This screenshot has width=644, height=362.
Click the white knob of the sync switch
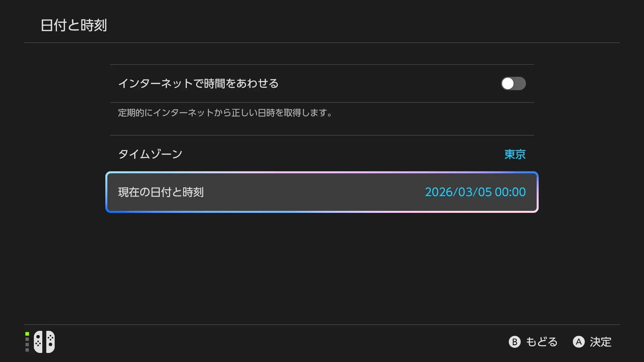[508, 83]
